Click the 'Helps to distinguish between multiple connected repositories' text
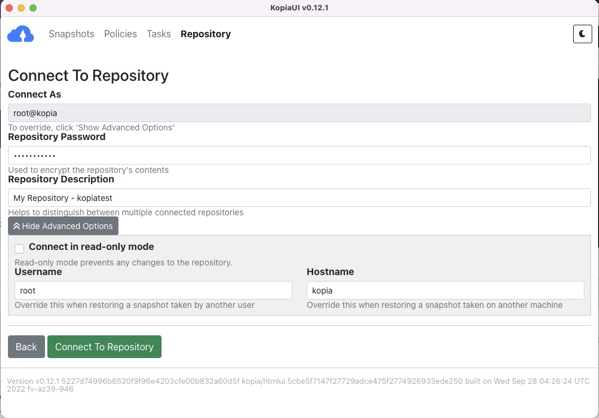The width and height of the screenshot is (599, 418). [126, 212]
